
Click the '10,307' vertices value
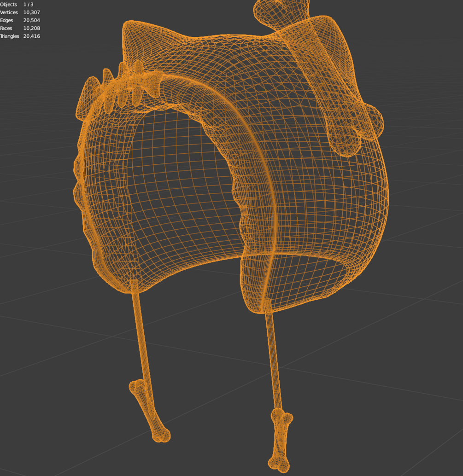[32, 12]
